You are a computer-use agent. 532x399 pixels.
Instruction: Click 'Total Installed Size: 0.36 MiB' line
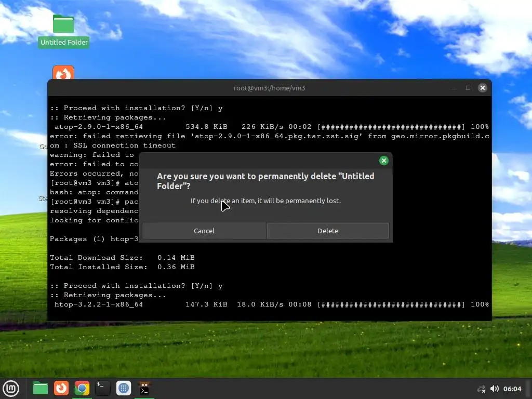[x=122, y=267]
